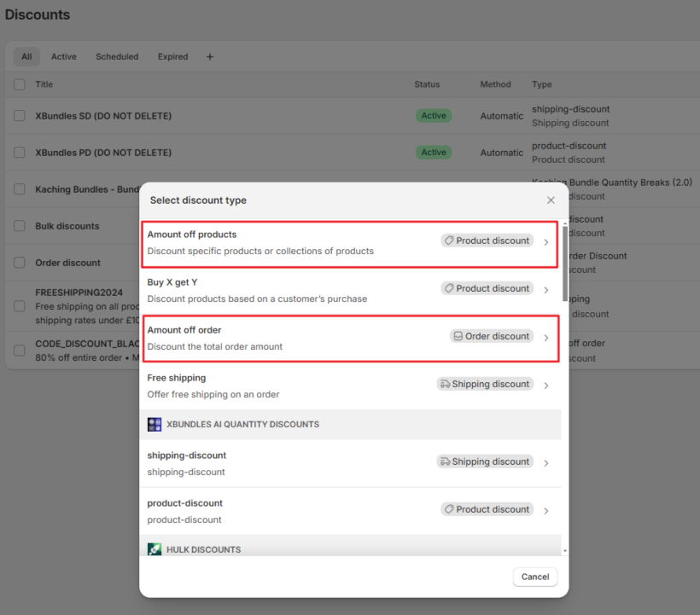Click the XBundles AI Quantity Discounts app icon
The image size is (700, 615).
pos(155,424)
